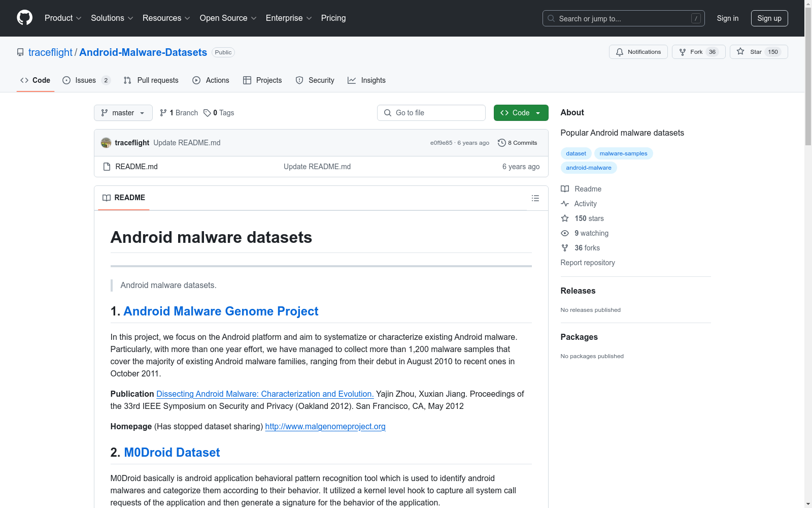This screenshot has height=508, width=812.
Task: Open the Insights tab
Action: 366,80
